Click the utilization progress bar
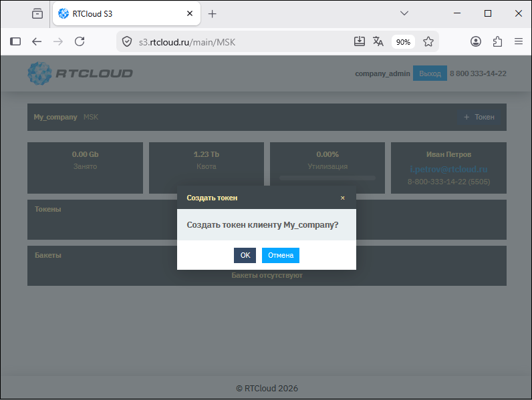Screen dimensions: 532x400 point(327,178)
